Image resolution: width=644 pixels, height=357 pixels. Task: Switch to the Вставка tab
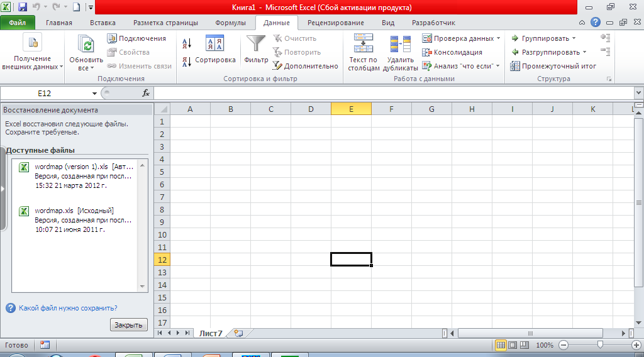pos(103,23)
